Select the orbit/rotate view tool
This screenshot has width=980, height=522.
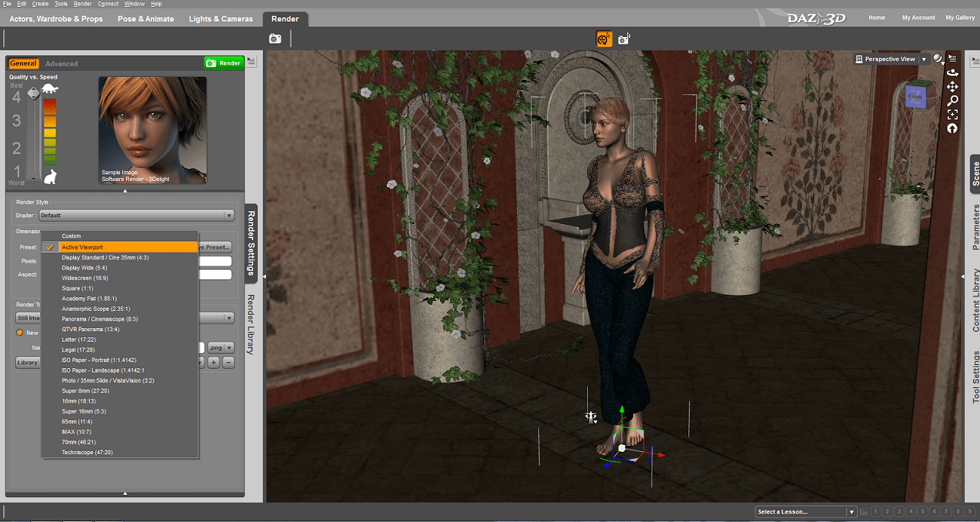coord(953,73)
